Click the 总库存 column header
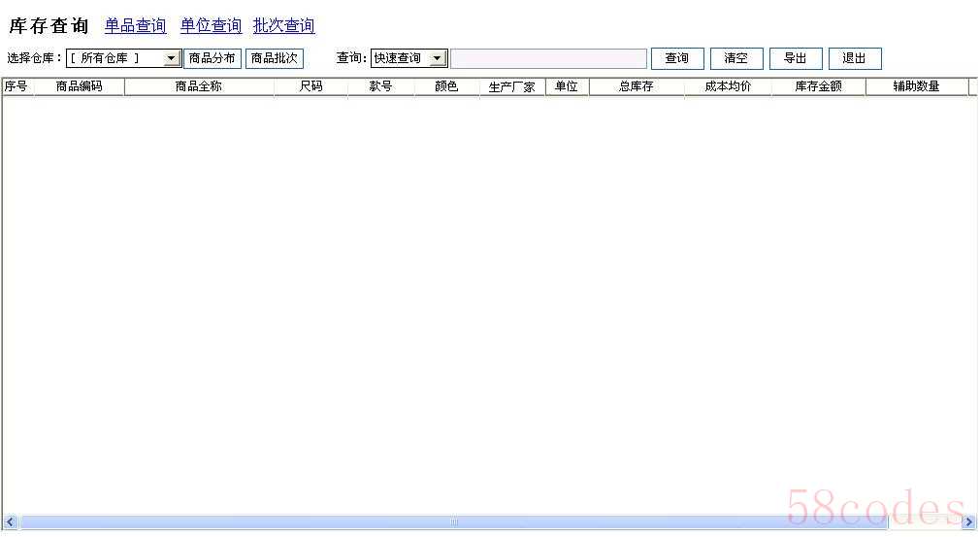Image resolution: width=980 pixels, height=537 pixels. tap(636, 86)
